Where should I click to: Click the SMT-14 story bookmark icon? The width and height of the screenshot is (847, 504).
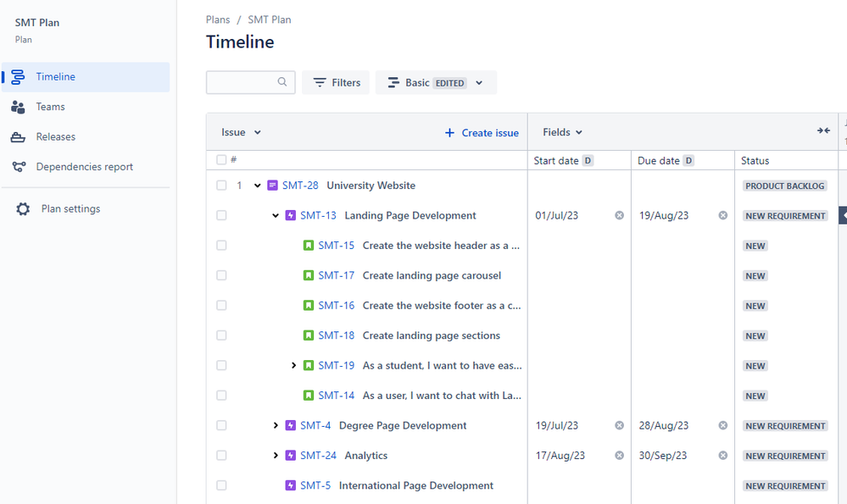pyautogui.click(x=309, y=396)
